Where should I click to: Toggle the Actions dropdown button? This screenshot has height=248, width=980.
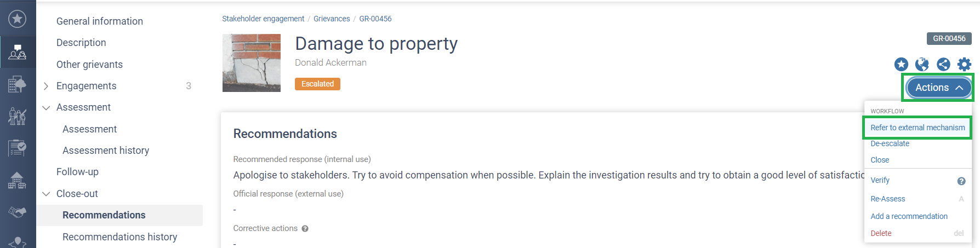(x=939, y=88)
